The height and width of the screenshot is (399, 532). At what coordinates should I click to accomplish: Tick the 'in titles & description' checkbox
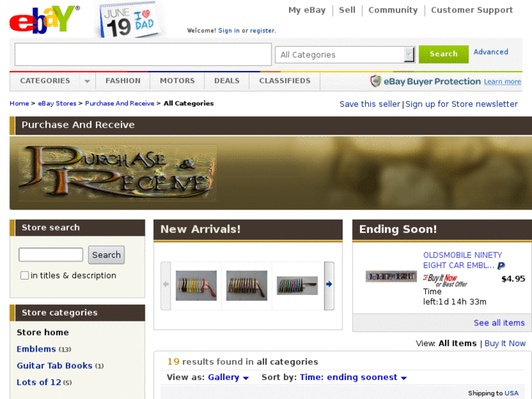tap(24, 275)
